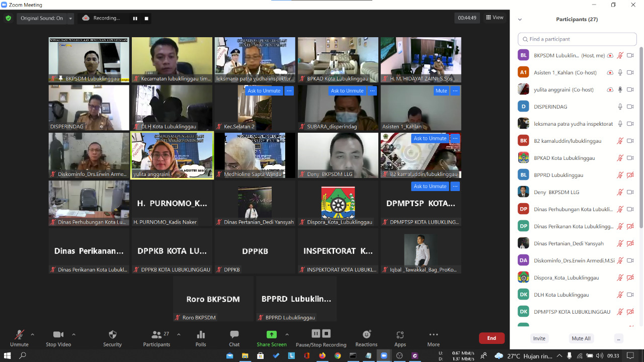Toggle Original Sound setting

(42, 18)
